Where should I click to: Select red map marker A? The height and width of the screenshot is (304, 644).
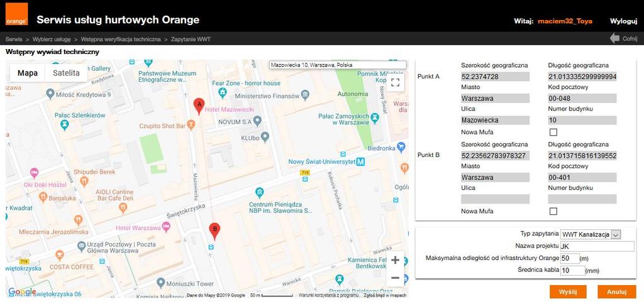199,106
